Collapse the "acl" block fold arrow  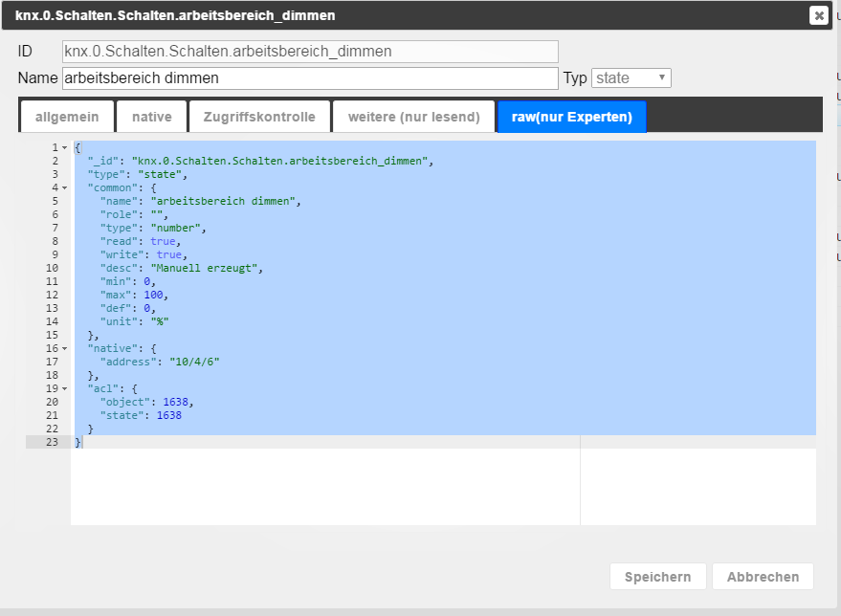65,388
